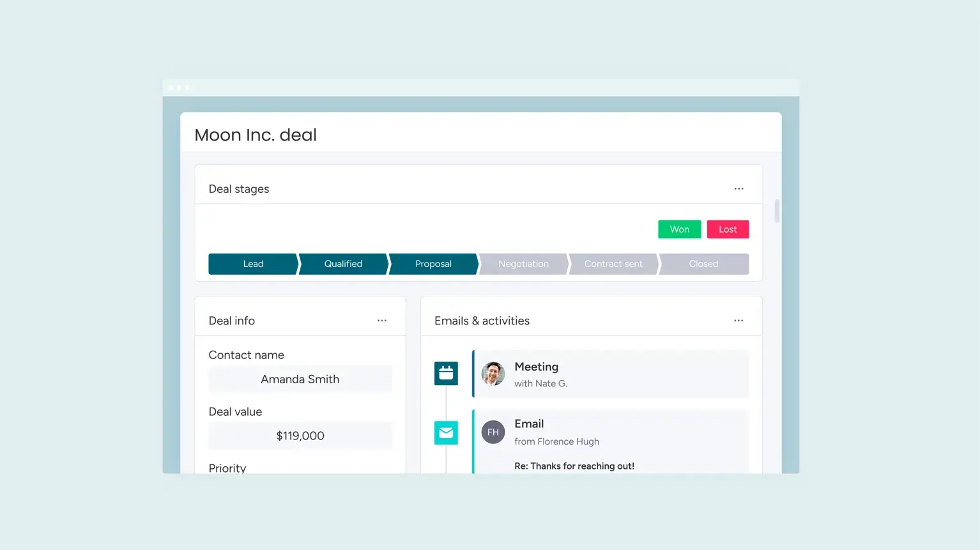Click the calendar meeting icon
The image size is (980, 550).
click(x=446, y=374)
